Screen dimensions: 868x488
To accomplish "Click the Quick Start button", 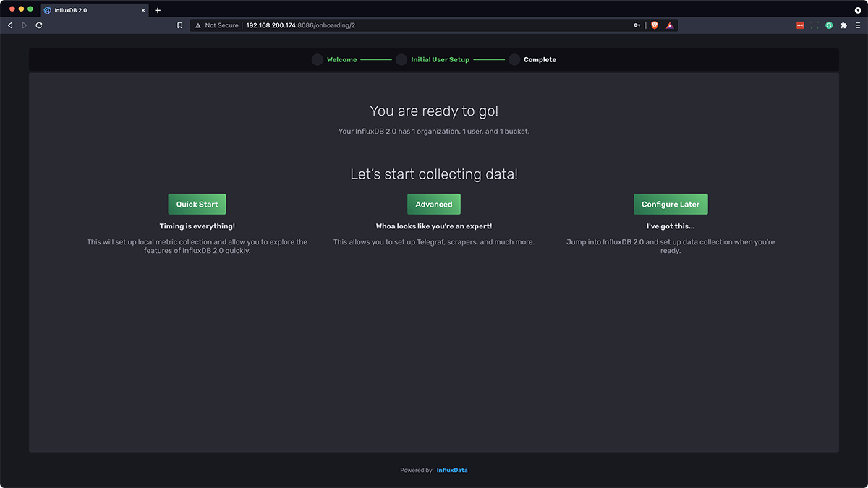I will (197, 204).
